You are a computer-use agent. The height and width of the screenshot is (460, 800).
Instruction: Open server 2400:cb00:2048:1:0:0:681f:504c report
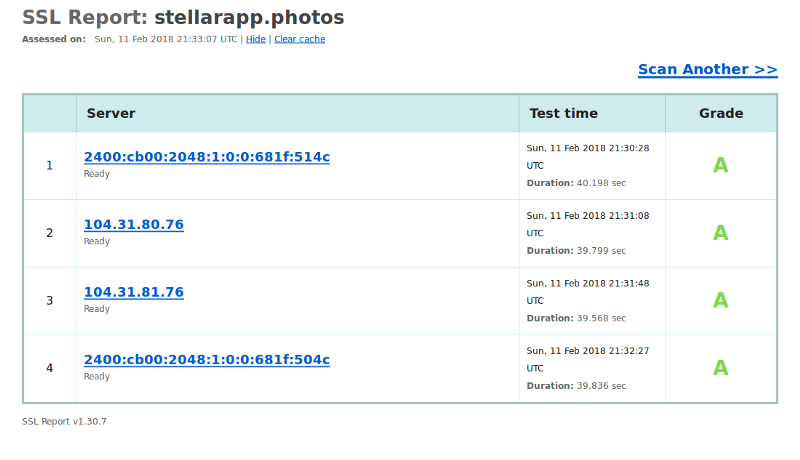pyautogui.click(x=207, y=360)
